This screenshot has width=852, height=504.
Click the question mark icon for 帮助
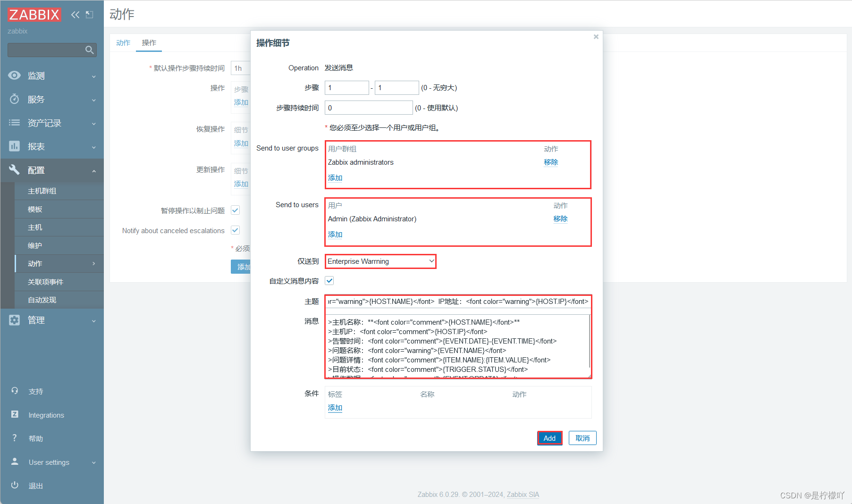coord(15,438)
